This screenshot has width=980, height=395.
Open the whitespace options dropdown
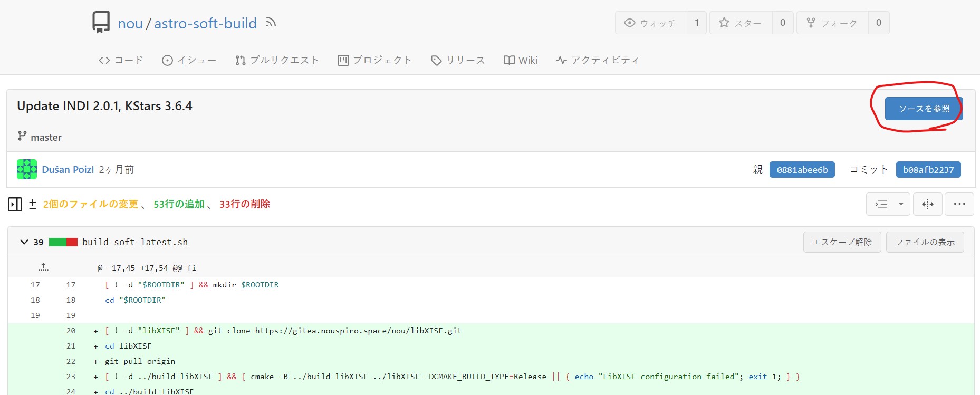pyautogui.click(x=888, y=204)
